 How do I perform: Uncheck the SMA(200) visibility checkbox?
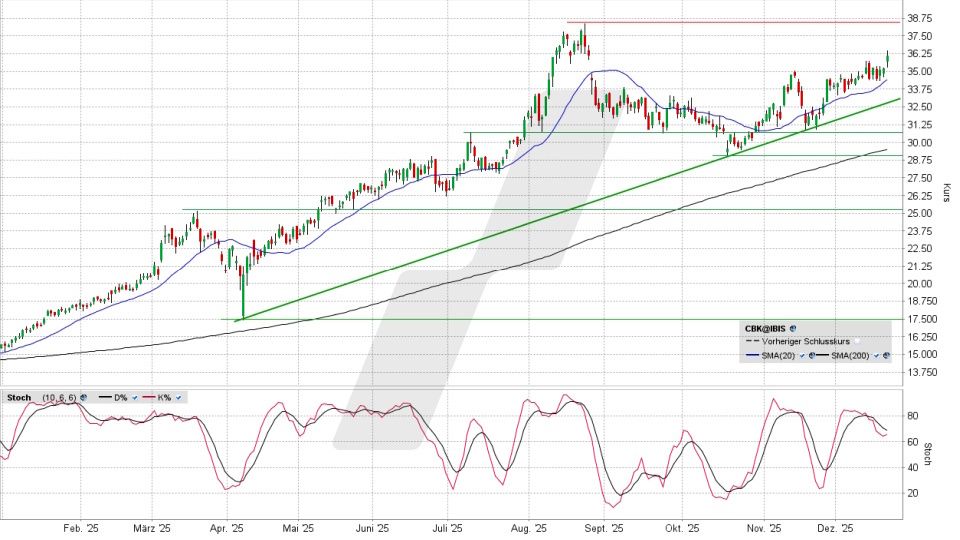[x=878, y=356]
